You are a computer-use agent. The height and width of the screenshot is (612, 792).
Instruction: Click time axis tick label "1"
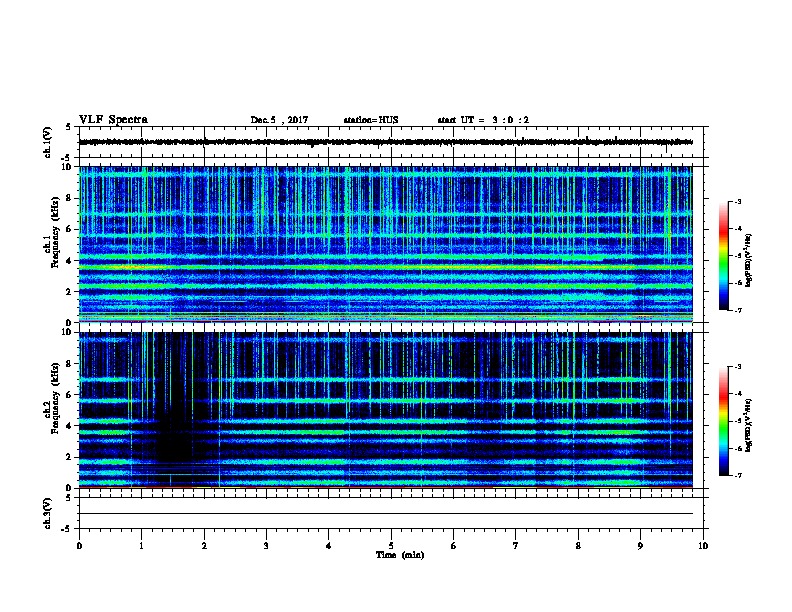(x=141, y=546)
